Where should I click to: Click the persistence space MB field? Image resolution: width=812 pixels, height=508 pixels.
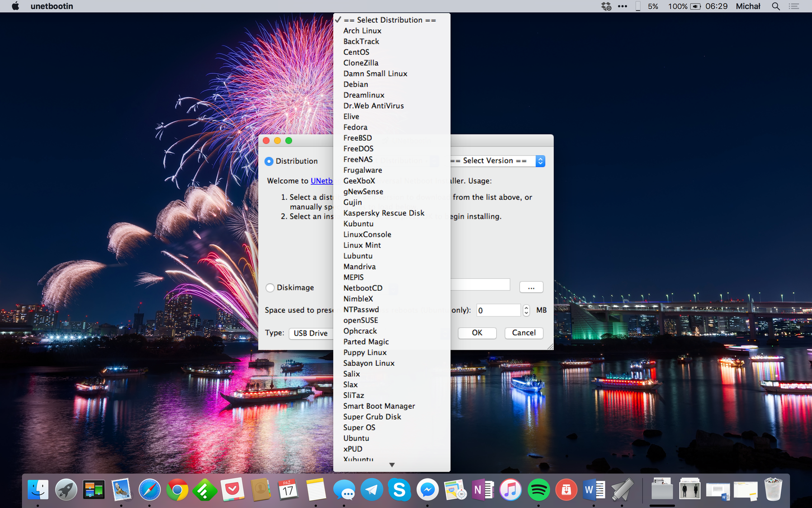pyautogui.click(x=499, y=310)
